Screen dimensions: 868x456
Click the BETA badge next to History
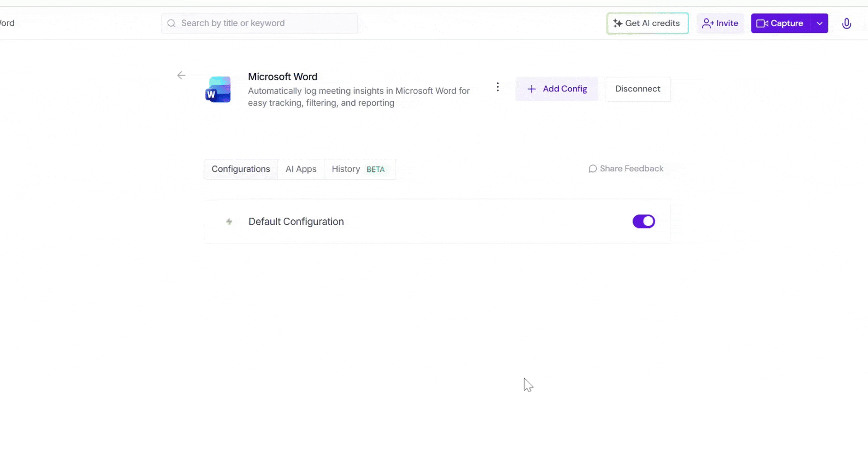[x=375, y=170]
